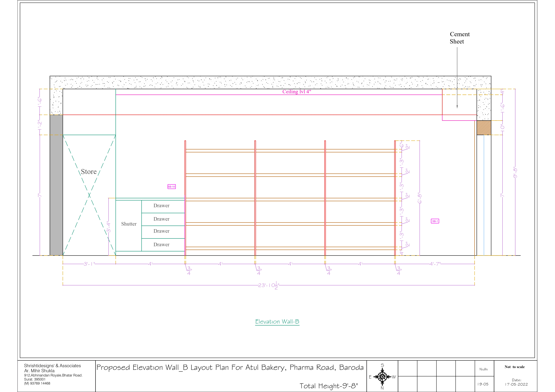Click the Not to scale note
The height and width of the screenshot is (392, 555).
(514, 367)
